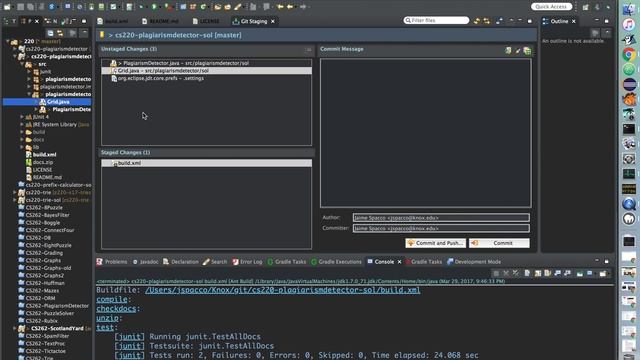Select org.eclipse.jdt.core.prefs in Unstaged Changes
The image size is (640, 360).
pyautogui.click(x=207, y=78)
